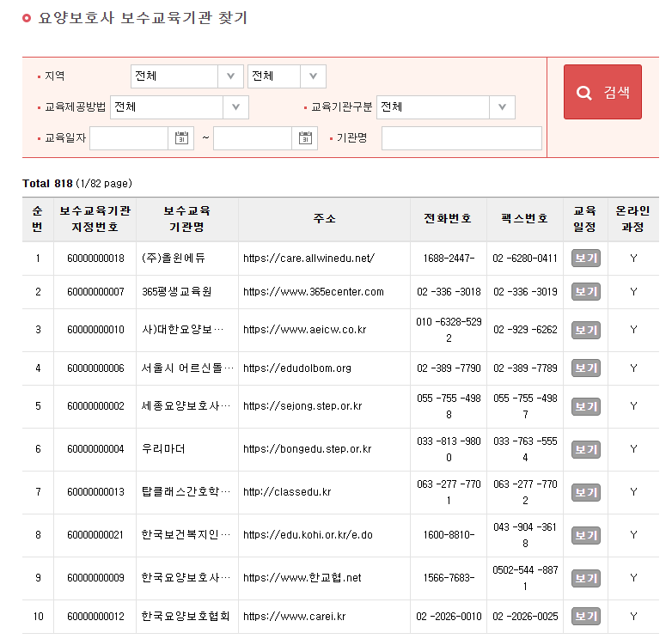This screenshot has height=639, width=672.
Task: Click address https://sejong.step.or.kr
Action: click(302, 405)
